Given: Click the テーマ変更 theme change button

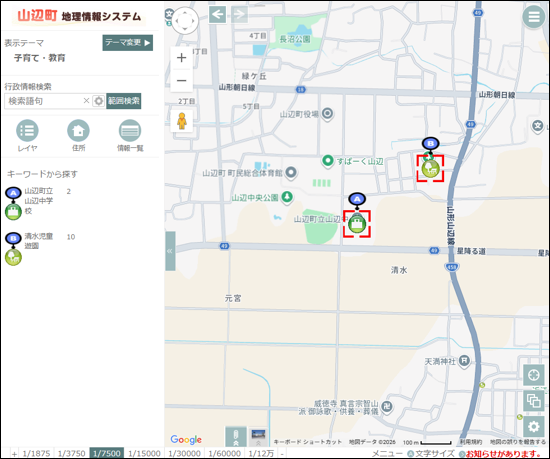Looking at the screenshot, I should (x=128, y=43).
